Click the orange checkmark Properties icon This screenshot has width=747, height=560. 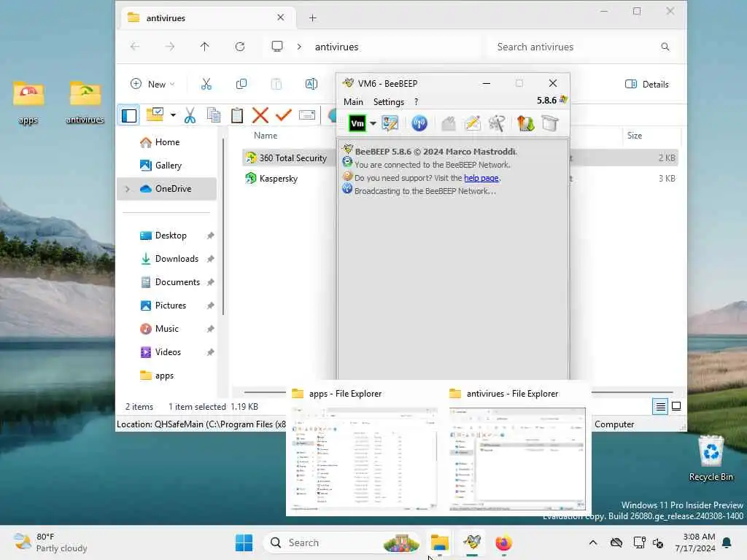(x=284, y=115)
